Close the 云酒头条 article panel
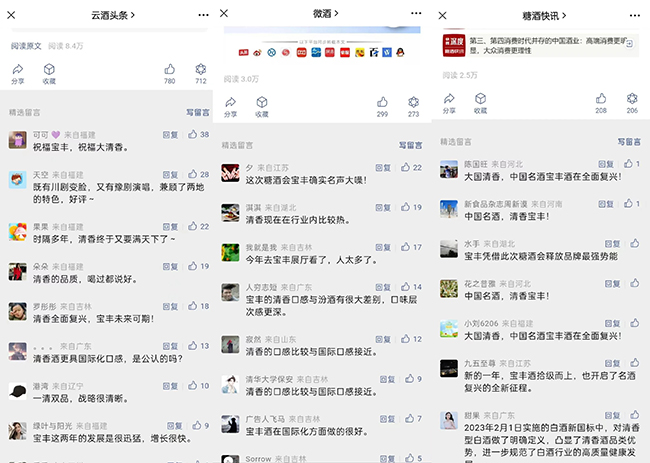The image size is (650, 463). point(11,15)
